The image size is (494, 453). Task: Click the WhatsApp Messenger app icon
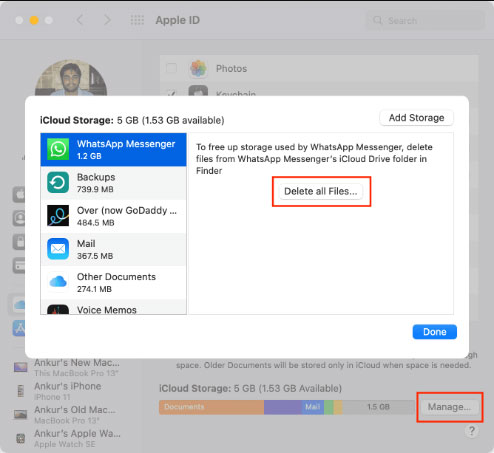click(x=58, y=149)
